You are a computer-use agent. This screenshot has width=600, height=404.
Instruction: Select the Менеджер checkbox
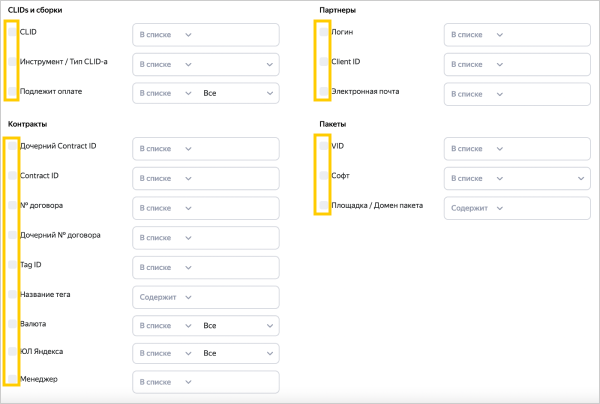[x=12, y=380]
